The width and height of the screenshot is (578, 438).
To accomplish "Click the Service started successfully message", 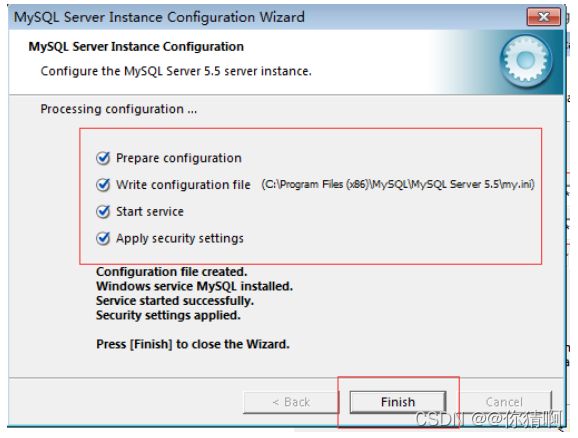I will click(x=175, y=301).
